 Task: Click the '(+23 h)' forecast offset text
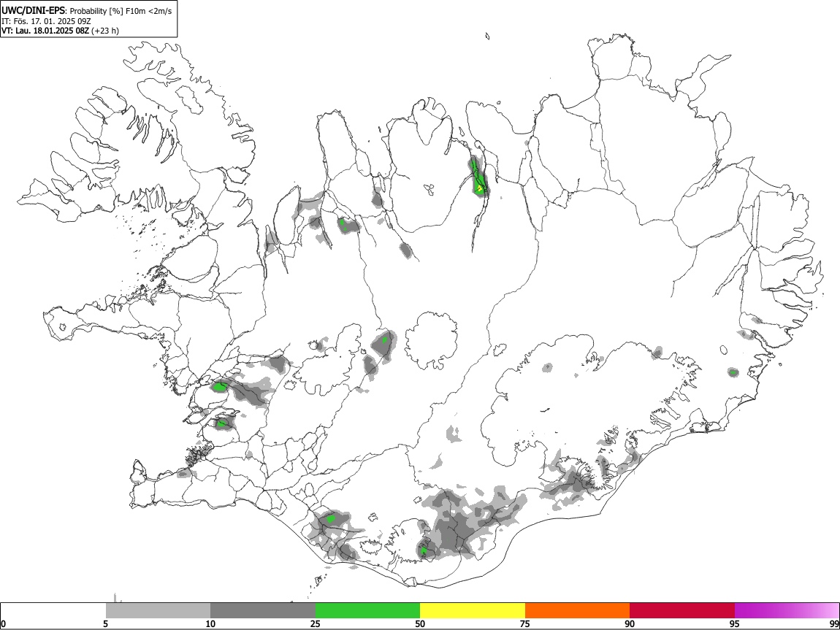105,31
